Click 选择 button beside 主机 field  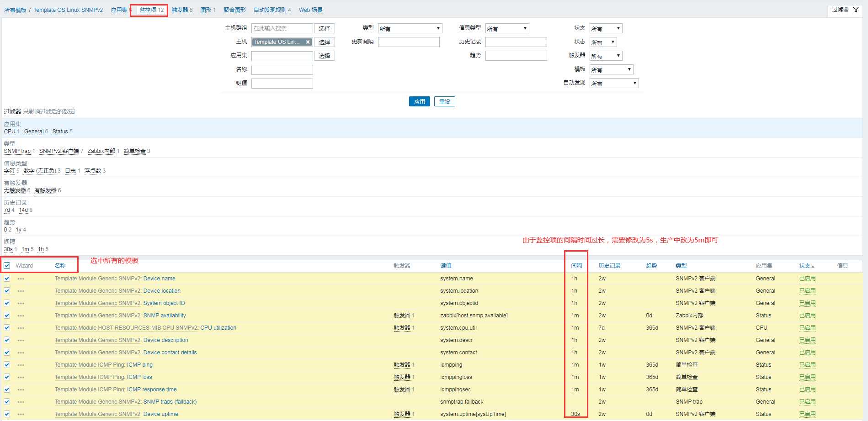(325, 42)
